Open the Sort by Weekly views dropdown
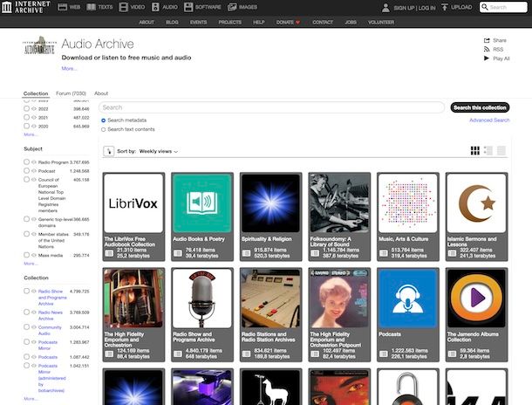 (159, 151)
